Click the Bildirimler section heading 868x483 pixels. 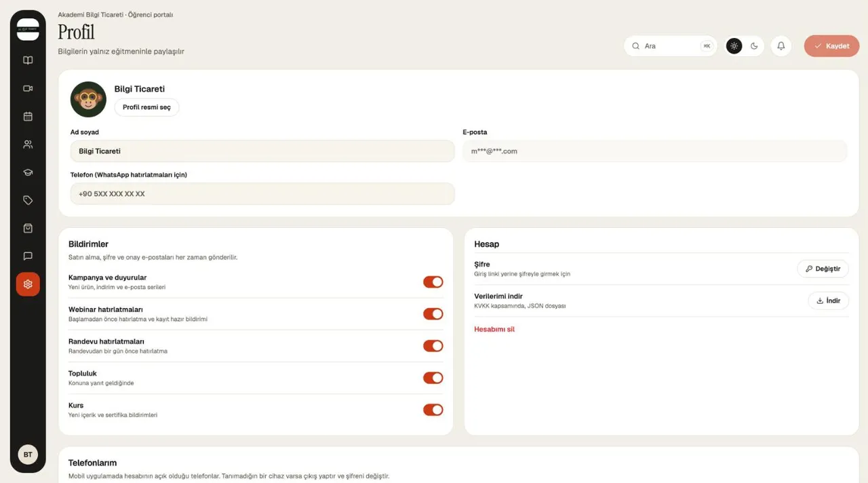pos(88,244)
